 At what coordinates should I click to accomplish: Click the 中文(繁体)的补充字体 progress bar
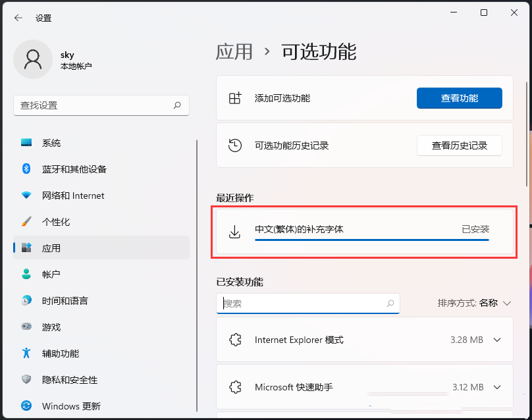click(x=372, y=240)
